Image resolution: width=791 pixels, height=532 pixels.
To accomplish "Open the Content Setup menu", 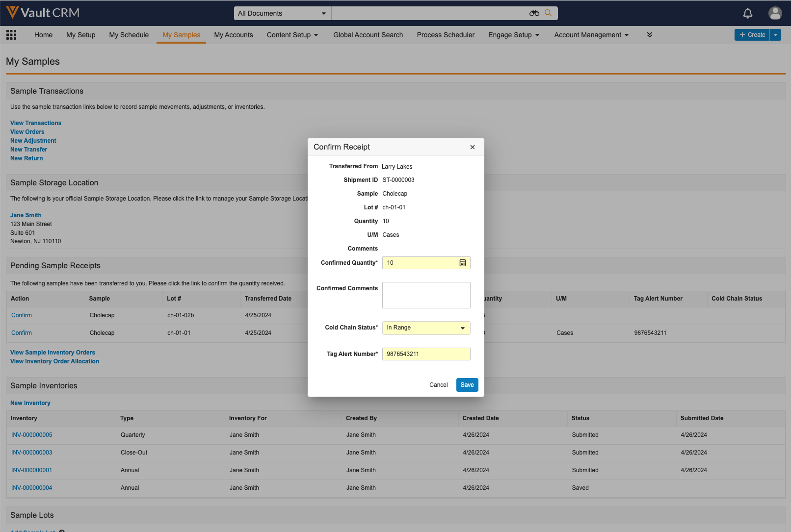I will pos(292,35).
